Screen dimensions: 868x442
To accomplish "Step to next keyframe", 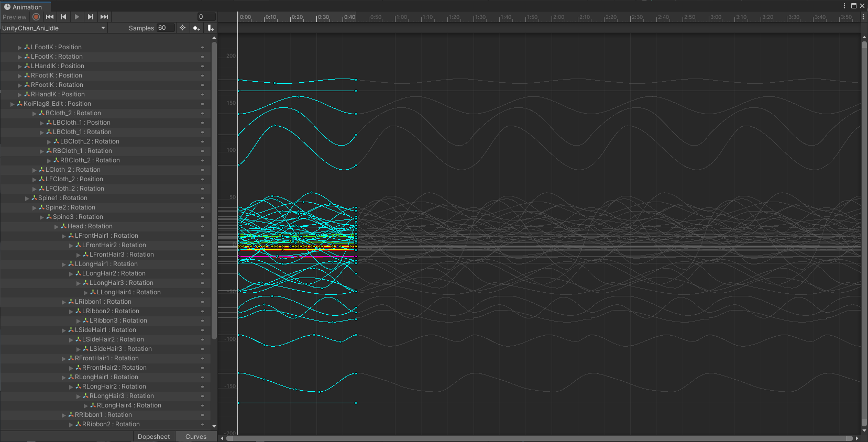I will click(x=91, y=17).
